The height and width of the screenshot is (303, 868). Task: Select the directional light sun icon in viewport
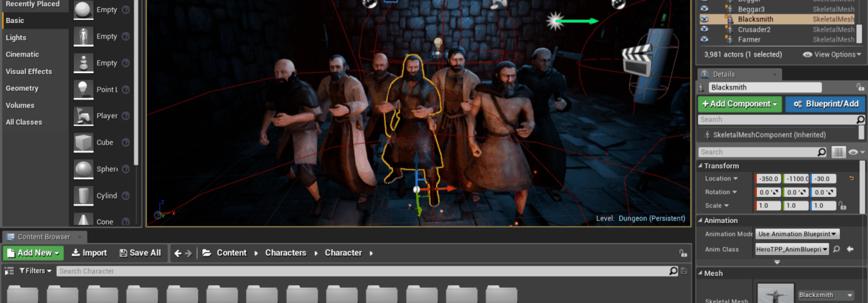click(x=555, y=21)
